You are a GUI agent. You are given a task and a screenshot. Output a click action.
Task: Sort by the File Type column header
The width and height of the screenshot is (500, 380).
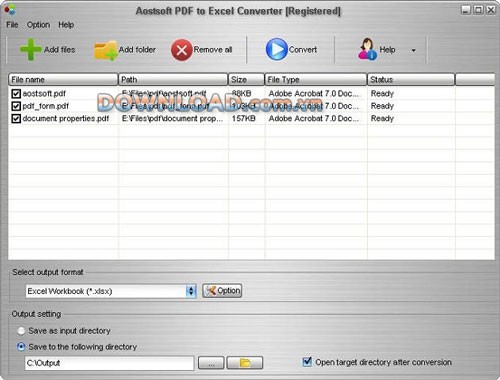[316, 80]
